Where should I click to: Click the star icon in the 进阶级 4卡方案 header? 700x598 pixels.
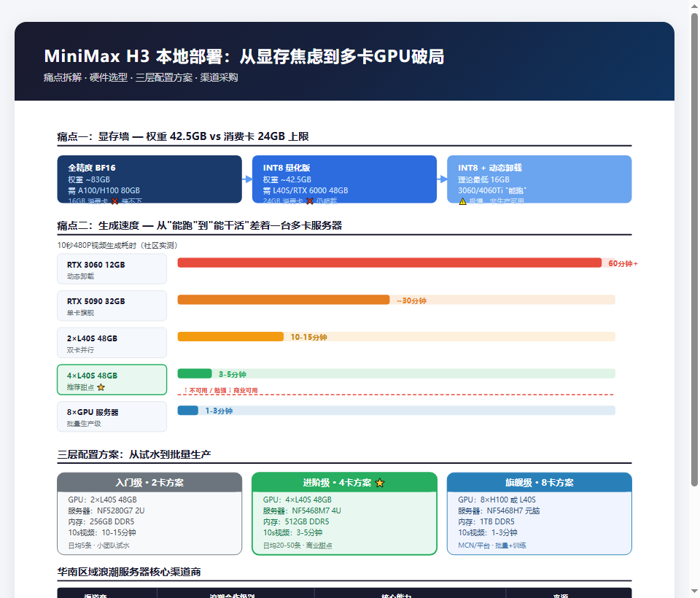[x=380, y=483]
